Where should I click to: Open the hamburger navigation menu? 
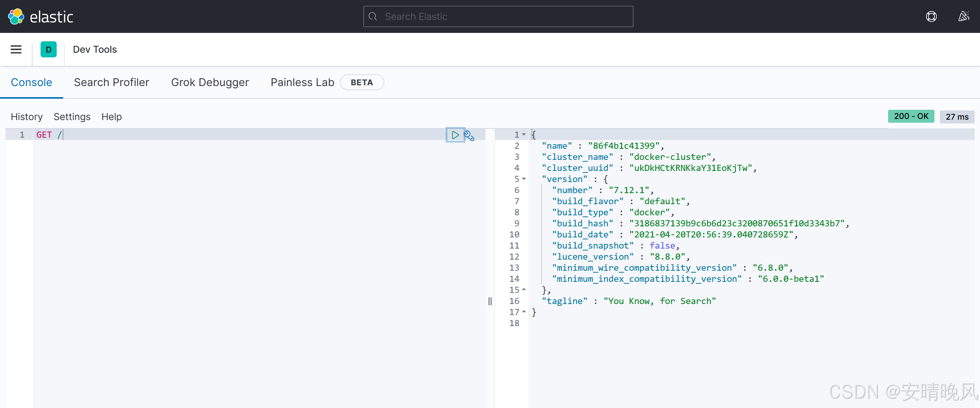pyautogui.click(x=16, y=49)
